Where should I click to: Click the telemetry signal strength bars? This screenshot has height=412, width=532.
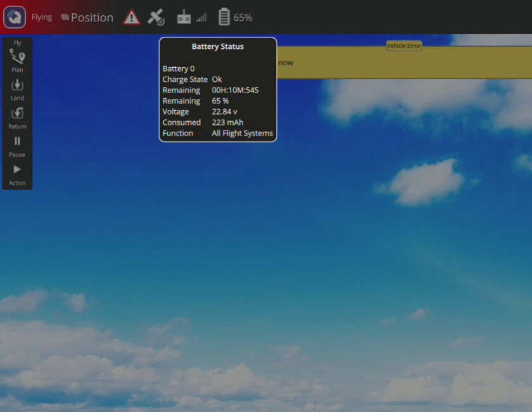[x=201, y=18]
